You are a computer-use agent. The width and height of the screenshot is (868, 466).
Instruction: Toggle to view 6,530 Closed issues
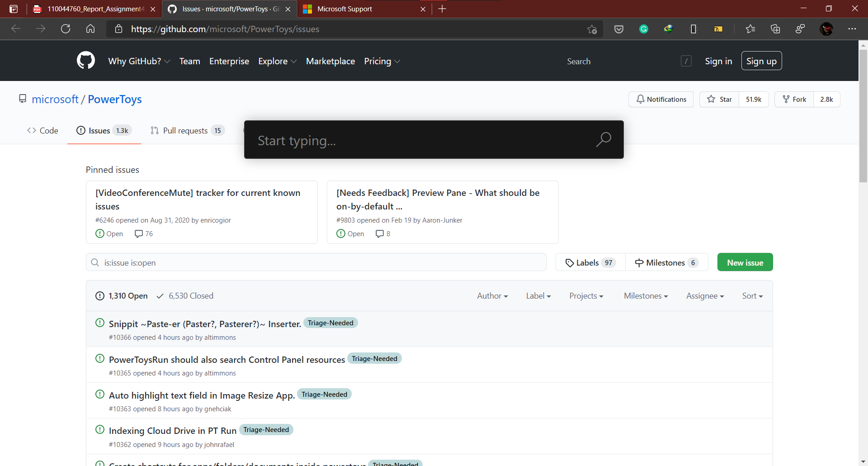[191, 295]
